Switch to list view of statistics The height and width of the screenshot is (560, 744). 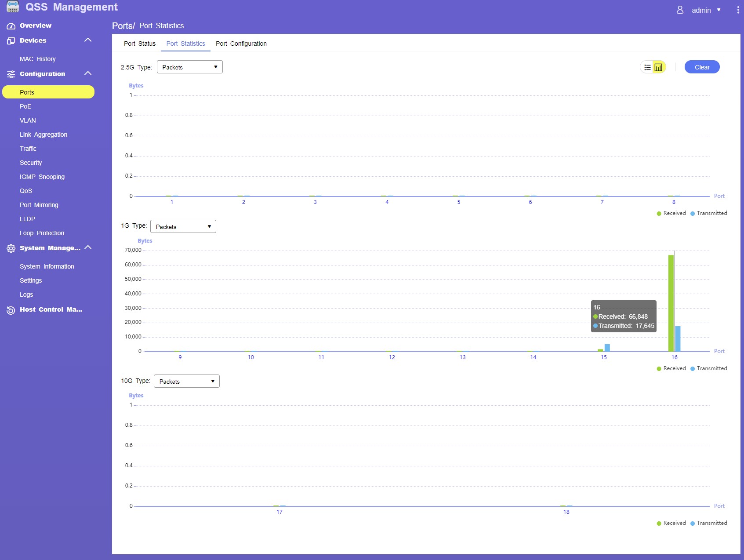click(647, 67)
